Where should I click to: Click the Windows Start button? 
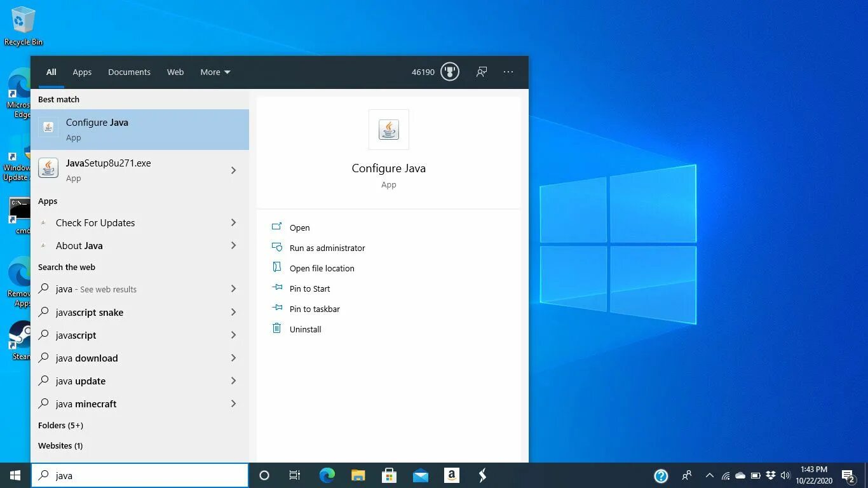pyautogui.click(x=15, y=475)
